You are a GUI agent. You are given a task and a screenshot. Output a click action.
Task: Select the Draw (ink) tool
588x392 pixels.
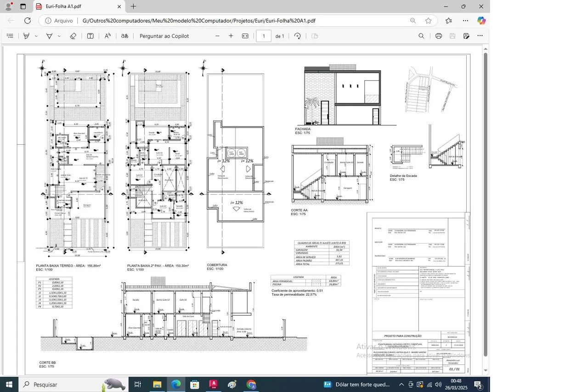(x=49, y=35)
